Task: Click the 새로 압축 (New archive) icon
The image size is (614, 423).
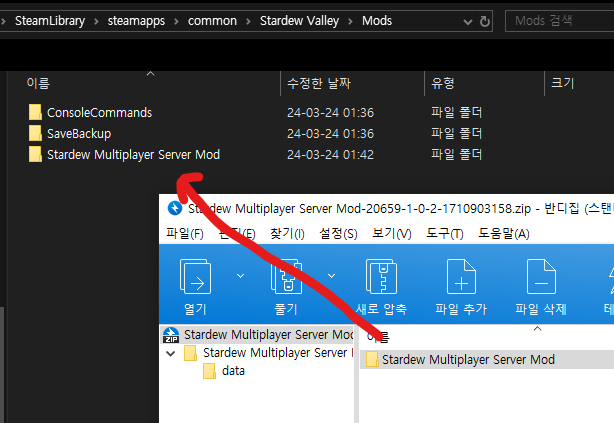Action: (381, 277)
